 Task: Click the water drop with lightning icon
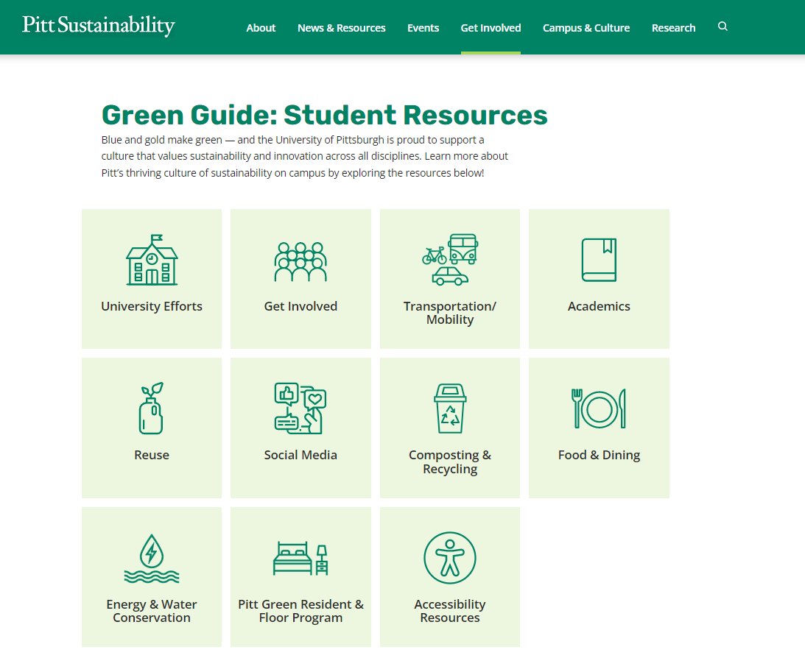(152, 558)
